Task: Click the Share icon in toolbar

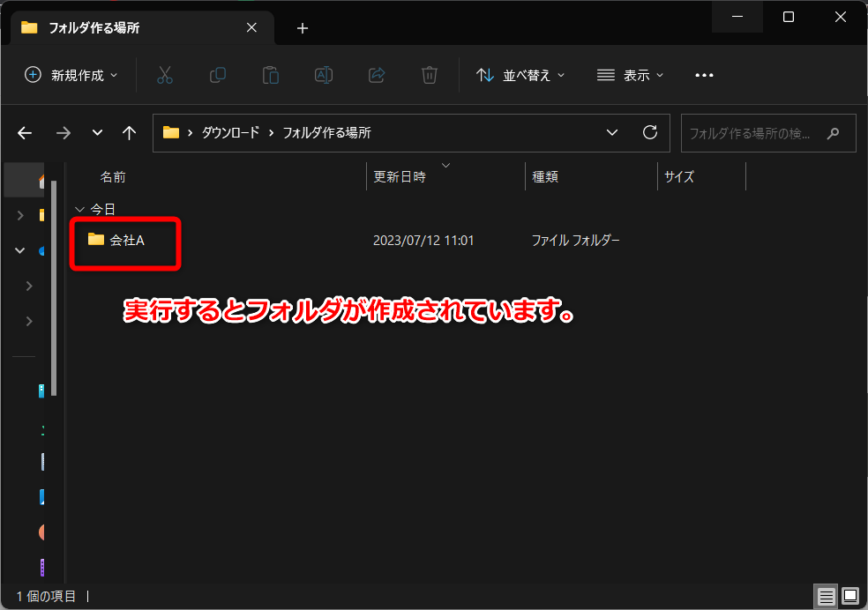Action: coord(377,75)
